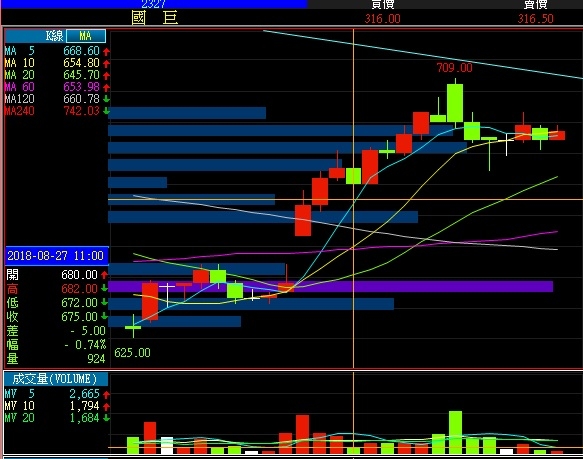The width and height of the screenshot is (583, 459).
Task: Open the 成交量(VOLUME) indicator header
Action: [56, 379]
